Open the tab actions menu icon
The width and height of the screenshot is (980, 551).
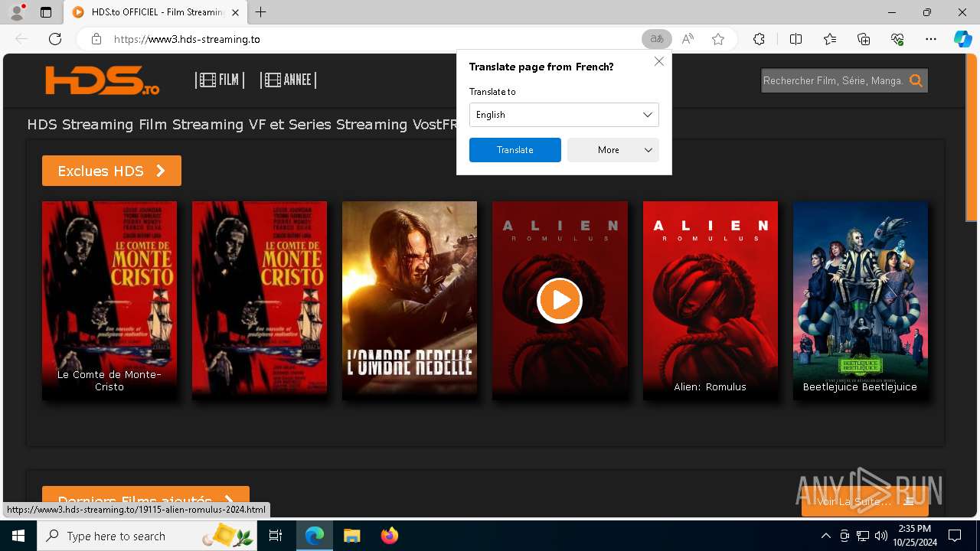point(46,12)
